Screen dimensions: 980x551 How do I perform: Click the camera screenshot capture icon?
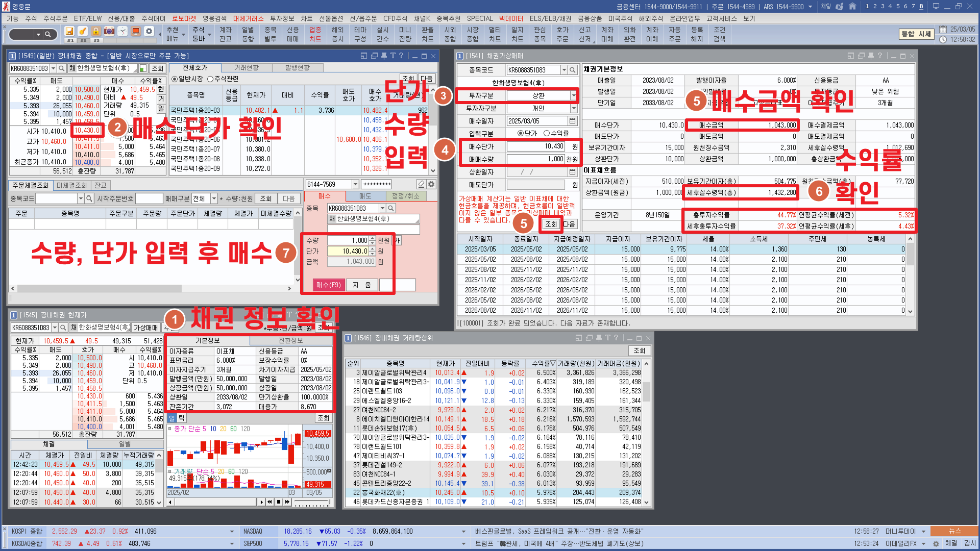click(x=109, y=31)
